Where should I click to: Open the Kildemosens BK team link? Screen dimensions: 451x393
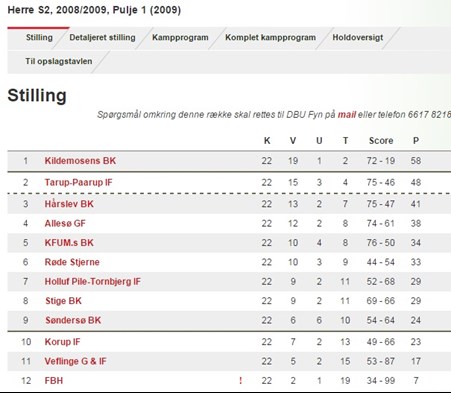80,161
